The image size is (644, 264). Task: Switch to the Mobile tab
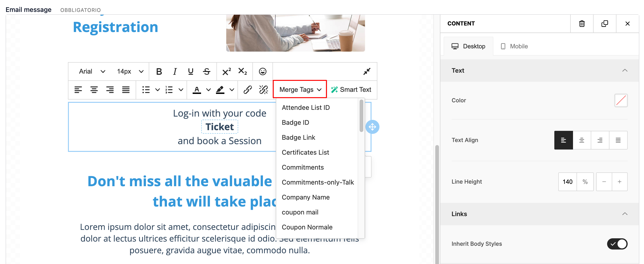(514, 46)
